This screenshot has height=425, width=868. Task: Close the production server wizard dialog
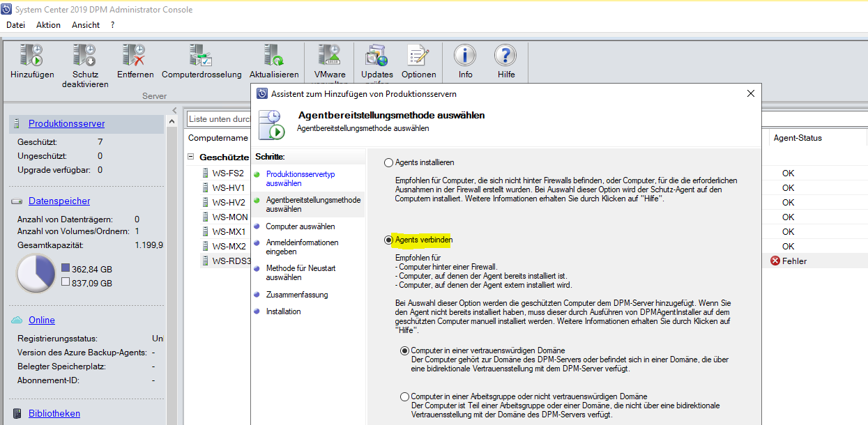(750, 93)
